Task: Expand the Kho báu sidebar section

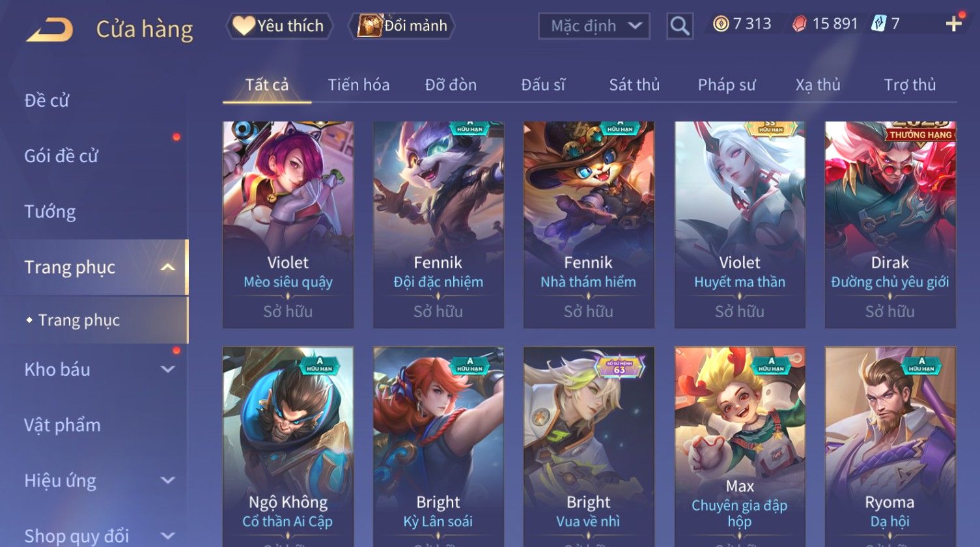Action: click(167, 369)
